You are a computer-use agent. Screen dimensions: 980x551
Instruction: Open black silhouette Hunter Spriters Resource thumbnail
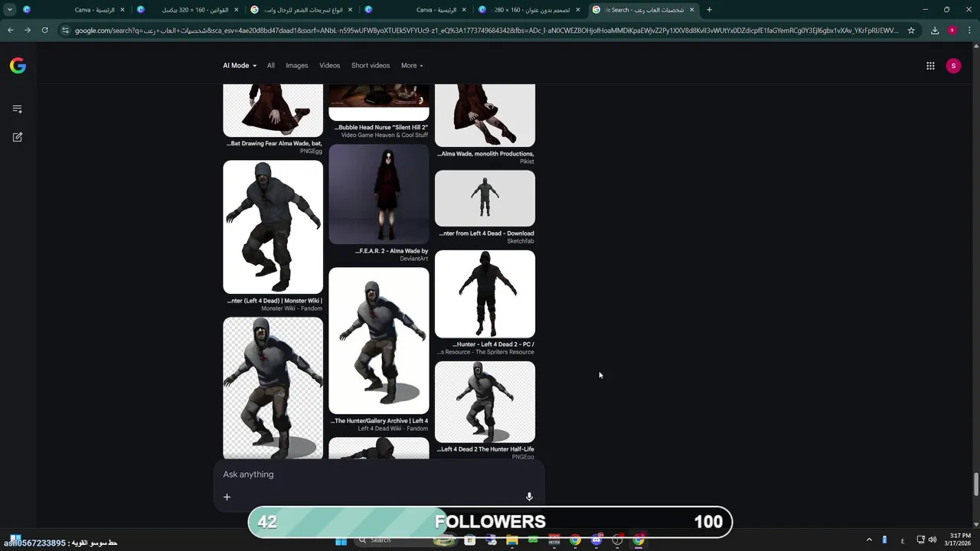pyautogui.click(x=485, y=294)
